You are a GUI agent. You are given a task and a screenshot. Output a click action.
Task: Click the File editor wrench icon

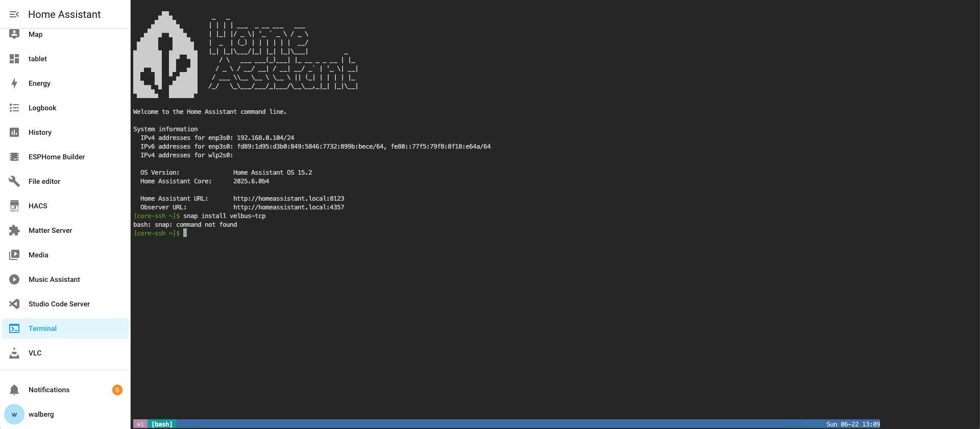pos(14,181)
